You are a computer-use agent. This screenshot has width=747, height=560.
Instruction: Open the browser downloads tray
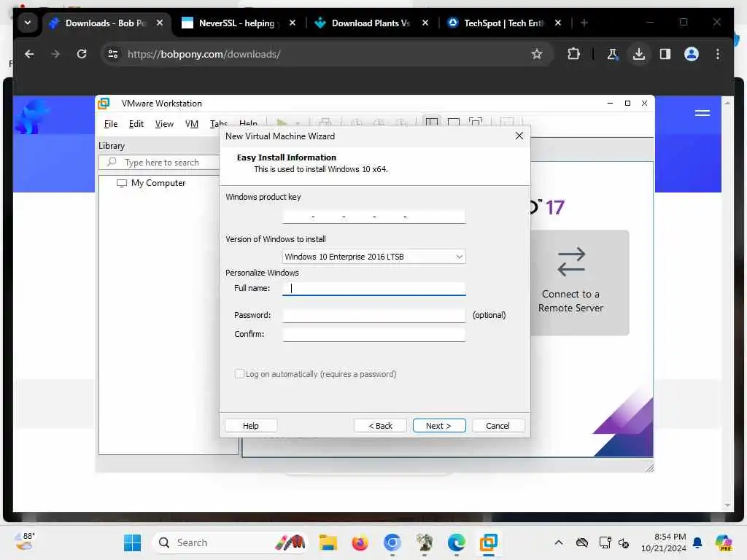click(x=639, y=54)
